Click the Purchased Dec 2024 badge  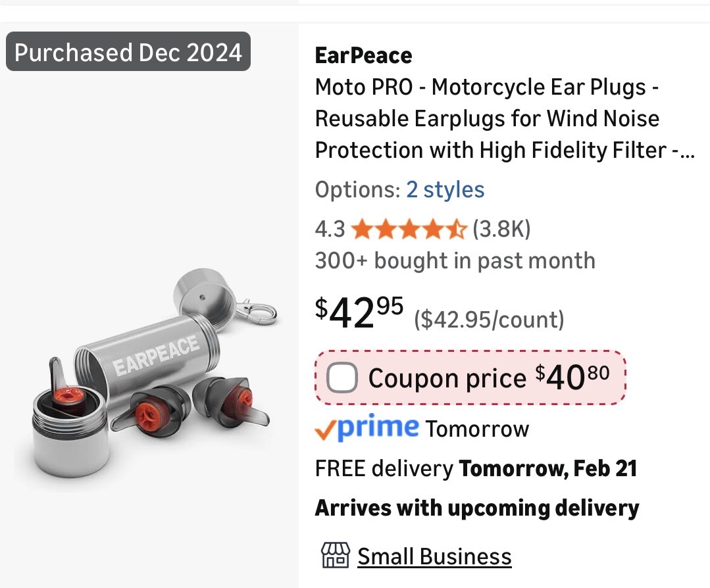click(128, 52)
